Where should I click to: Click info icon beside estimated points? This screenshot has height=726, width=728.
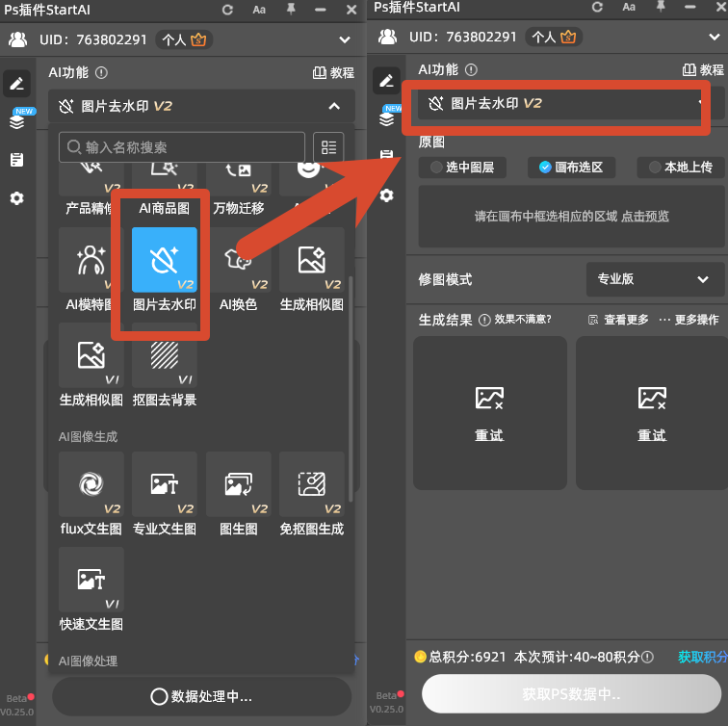tap(647, 657)
